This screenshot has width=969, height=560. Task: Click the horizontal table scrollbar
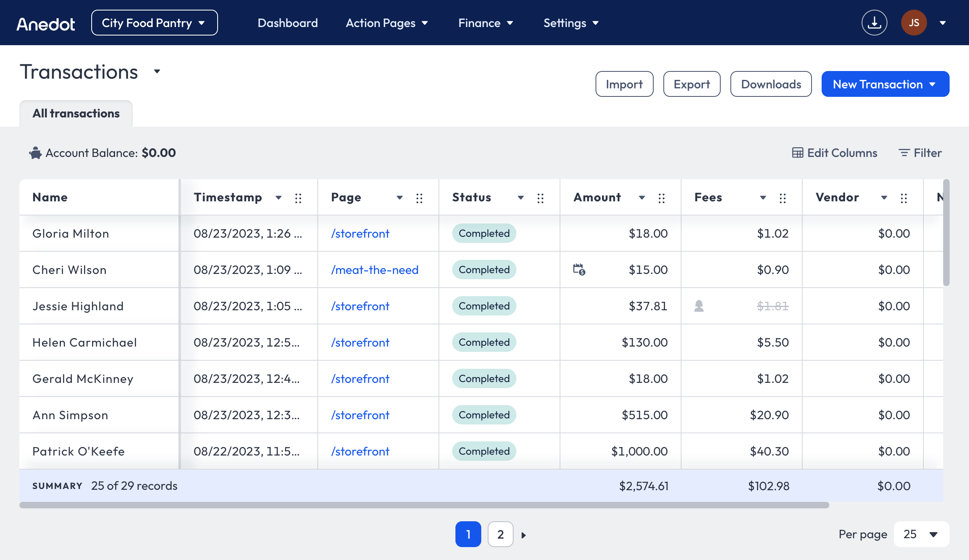click(x=424, y=505)
